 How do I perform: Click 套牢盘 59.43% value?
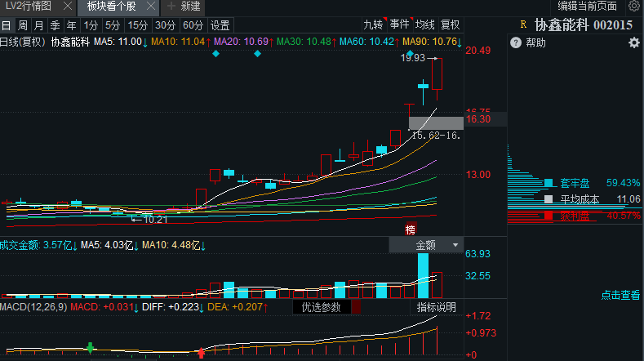coord(623,183)
